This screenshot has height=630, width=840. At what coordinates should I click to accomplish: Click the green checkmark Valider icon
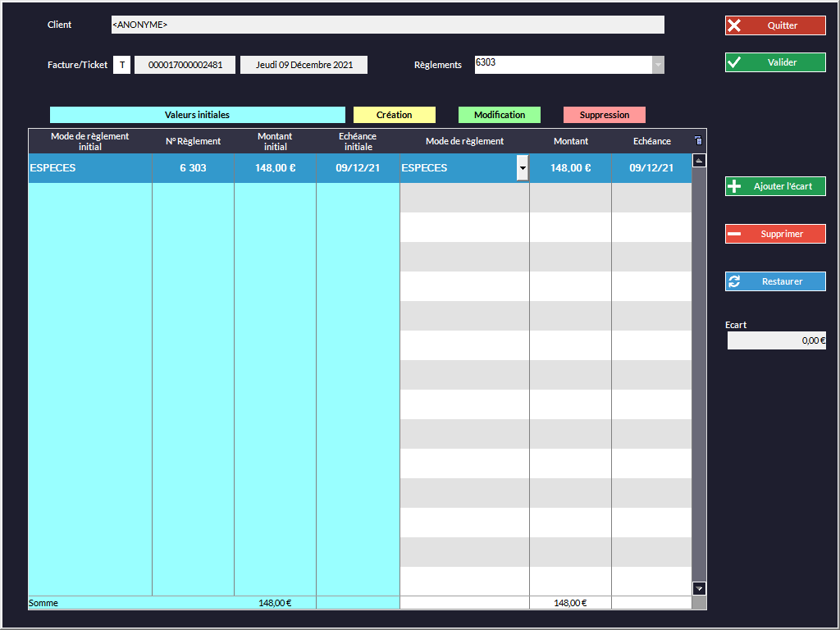coord(734,62)
